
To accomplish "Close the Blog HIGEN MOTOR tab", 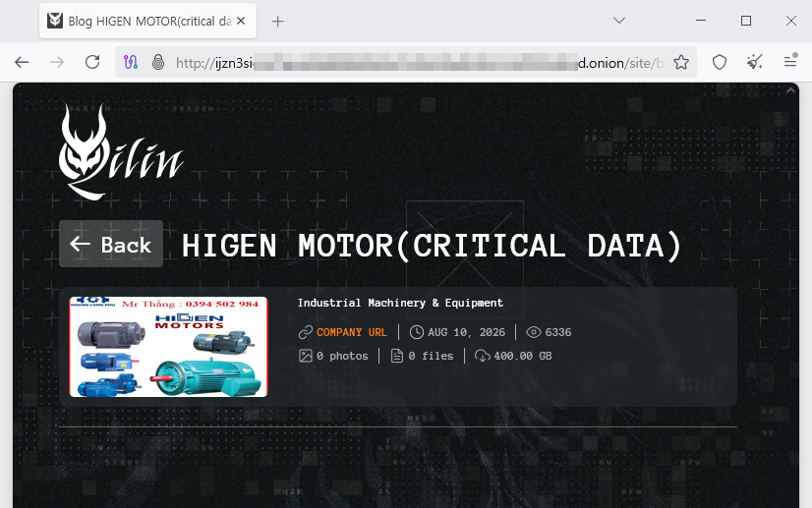I will click(241, 22).
